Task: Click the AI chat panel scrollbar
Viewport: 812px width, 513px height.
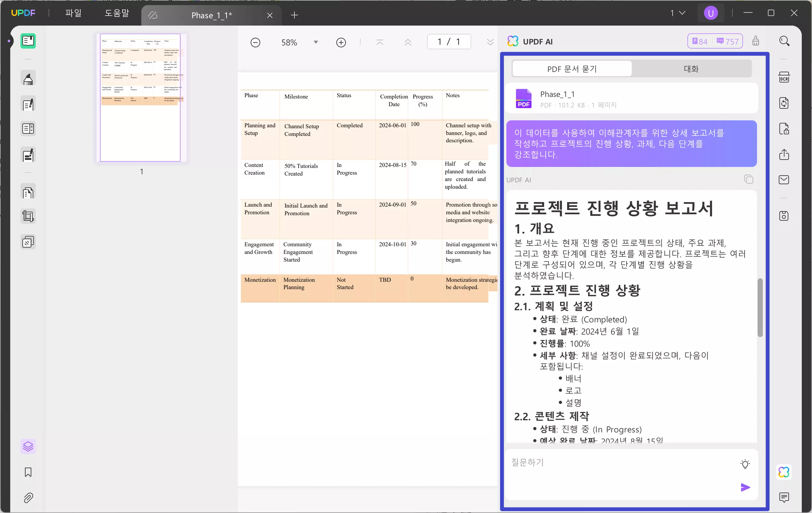Action: [760, 308]
